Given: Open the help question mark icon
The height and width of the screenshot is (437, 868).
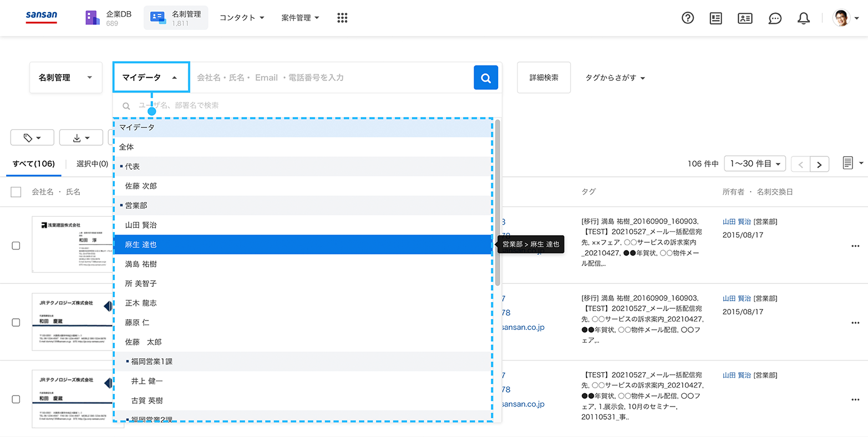Looking at the screenshot, I should [x=688, y=18].
